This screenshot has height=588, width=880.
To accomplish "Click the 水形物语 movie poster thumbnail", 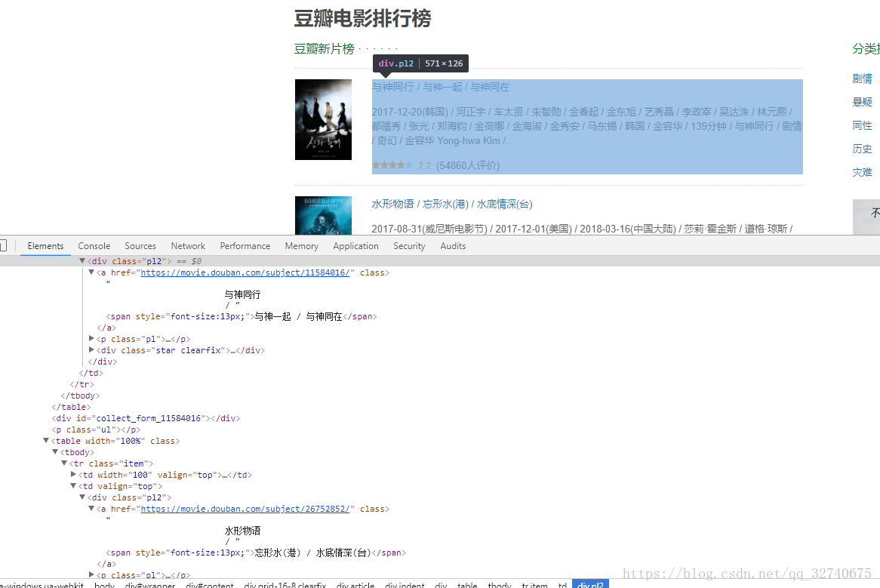I will click(x=323, y=215).
